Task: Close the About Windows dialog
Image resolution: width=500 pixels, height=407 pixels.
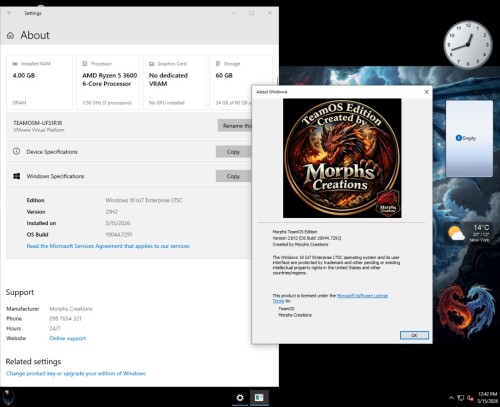Action: [x=426, y=92]
